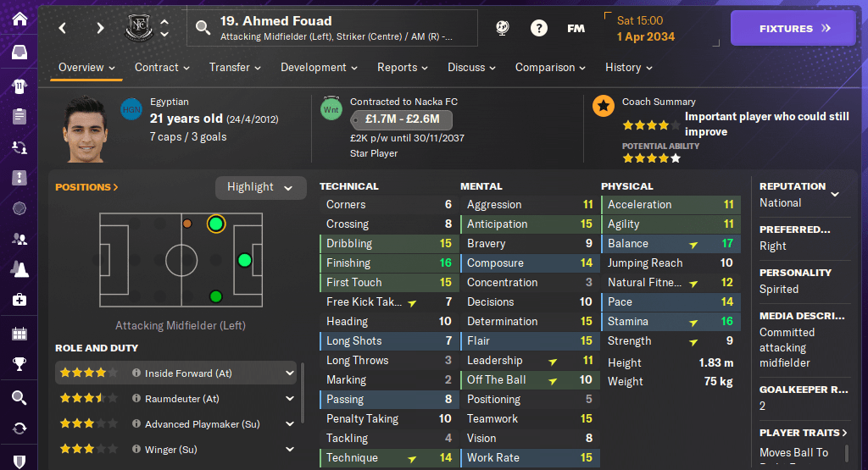
Task: Expand the Reputation section chevron
Action: point(835,194)
